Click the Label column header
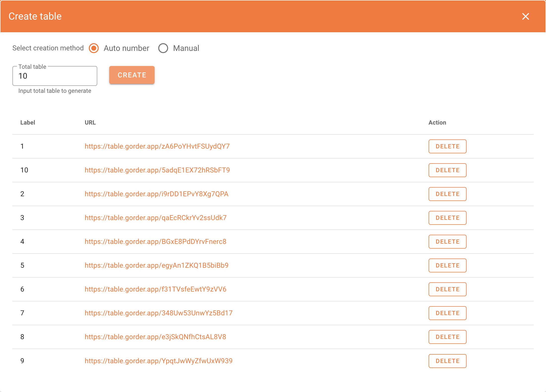Viewport: 546px width, 392px height. pyautogui.click(x=28, y=123)
